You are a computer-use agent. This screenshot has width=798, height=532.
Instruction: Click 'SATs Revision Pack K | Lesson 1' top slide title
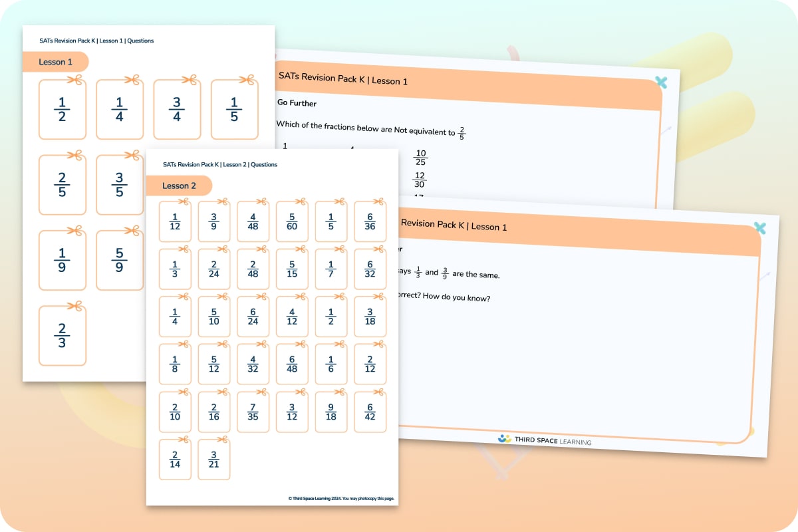pyautogui.click(x=343, y=79)
